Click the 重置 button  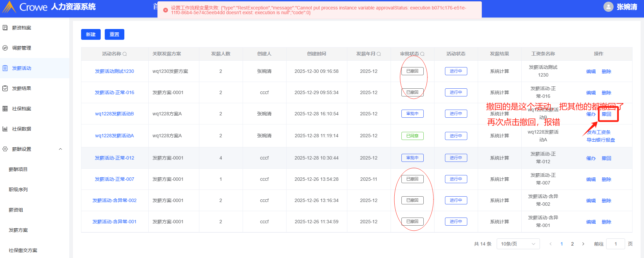tap(115, 34)
